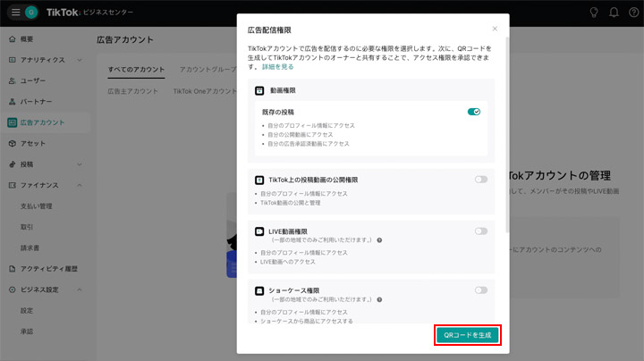The height and width of the screenshot is (361, 644).
Task: Click the TikTok ビジネスセンター logo
Action: (x=89, y=13)
